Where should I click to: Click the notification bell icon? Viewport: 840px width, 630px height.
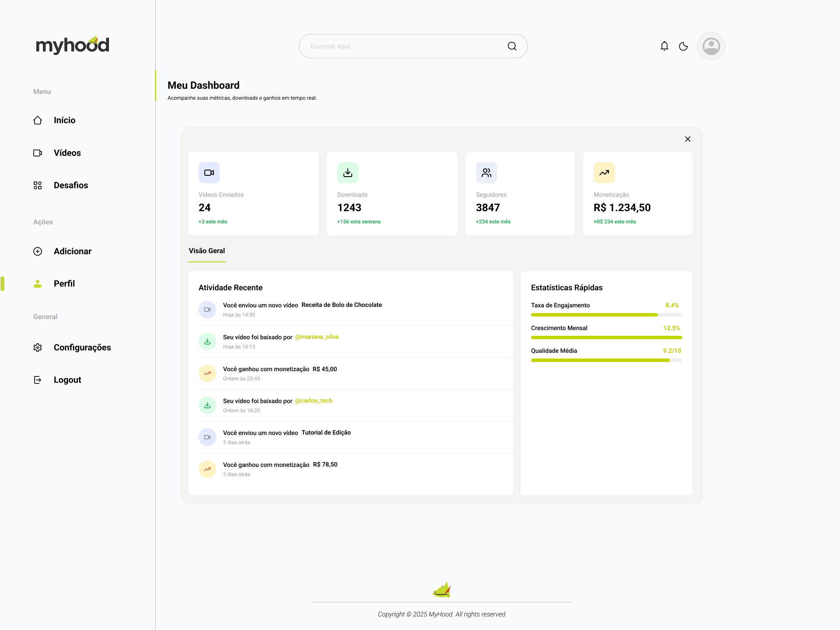coord(664,46)
